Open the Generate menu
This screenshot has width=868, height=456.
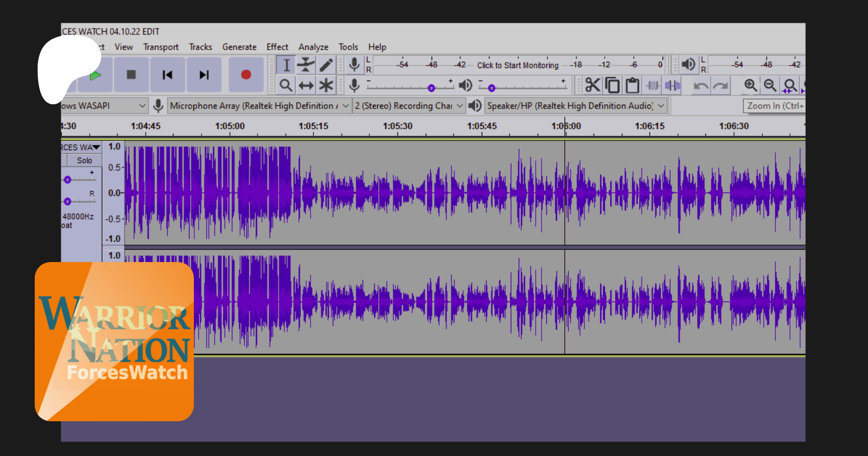pos(239,47)
